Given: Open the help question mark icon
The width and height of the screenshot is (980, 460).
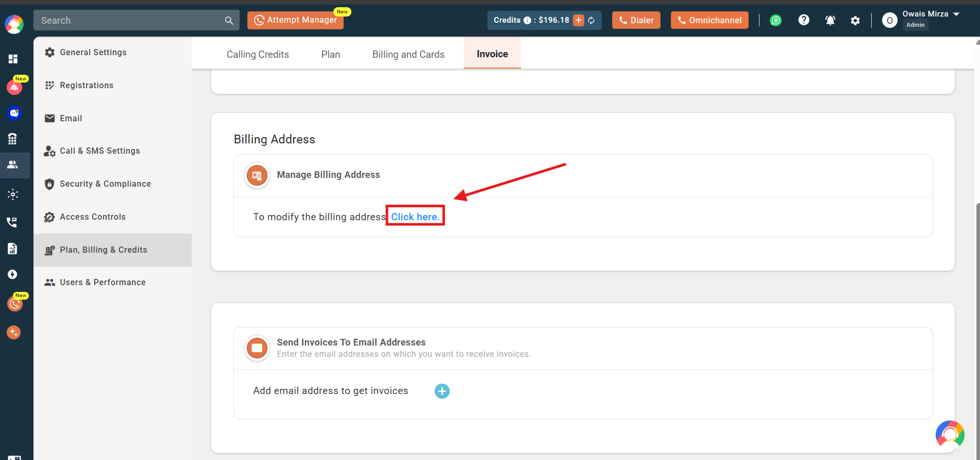Looking at the screenshot, I should [x=804, y=20].
